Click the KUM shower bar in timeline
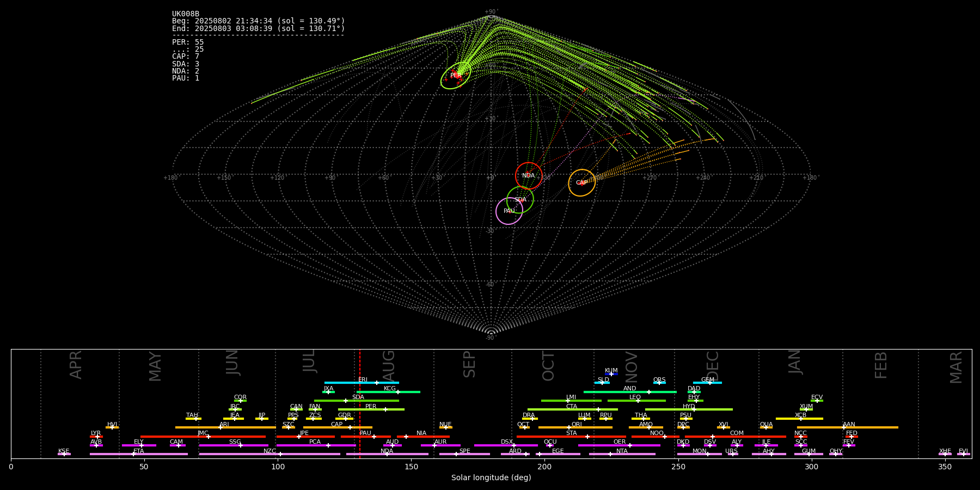This screenshot has height=490, width=980. [x=611, y=374]
